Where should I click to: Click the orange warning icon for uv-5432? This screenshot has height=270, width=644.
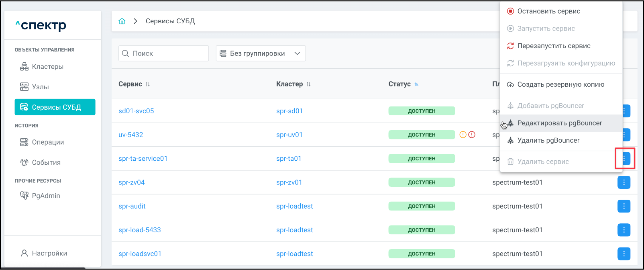click(x=463, y=135)
